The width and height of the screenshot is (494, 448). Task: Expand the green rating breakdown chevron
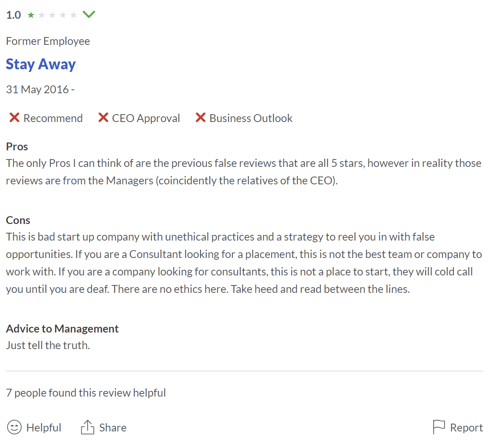pyautogui.click(x=89, y=15)
